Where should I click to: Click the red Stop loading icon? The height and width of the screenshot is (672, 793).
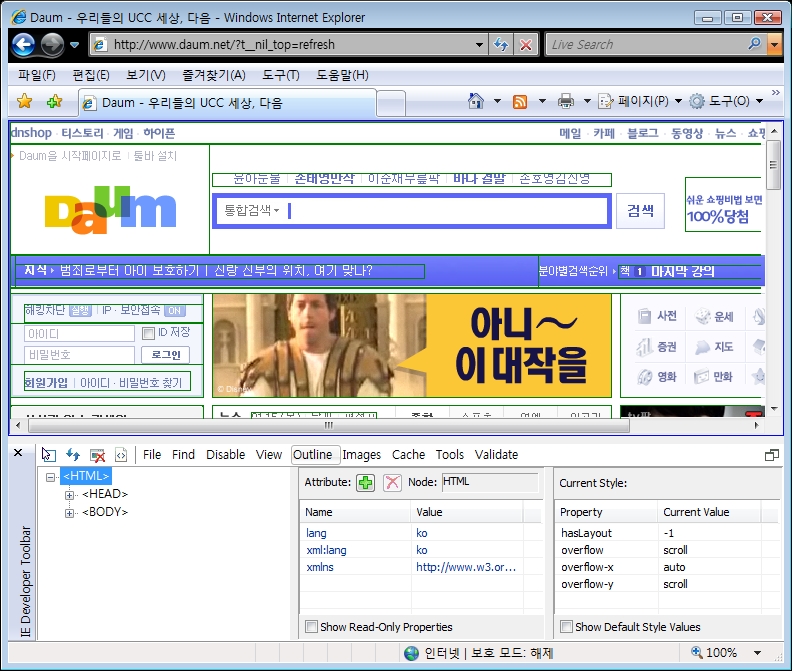coord(526,44)
